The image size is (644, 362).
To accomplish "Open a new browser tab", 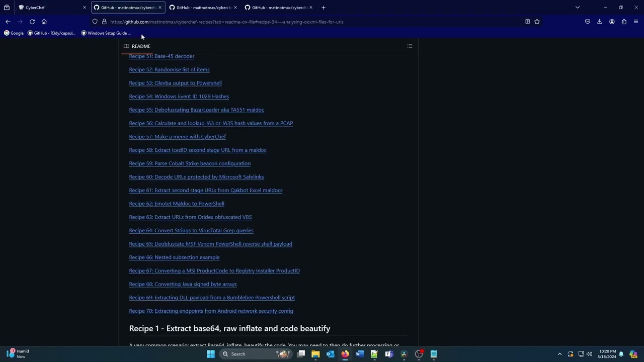I will click(x=324, y=8).
